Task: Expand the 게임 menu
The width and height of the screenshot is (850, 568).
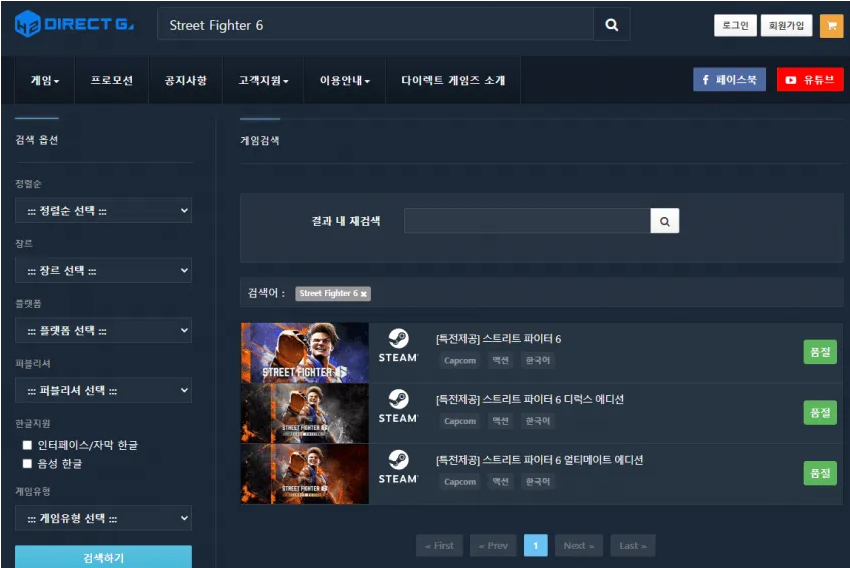Action: point(44,80)
